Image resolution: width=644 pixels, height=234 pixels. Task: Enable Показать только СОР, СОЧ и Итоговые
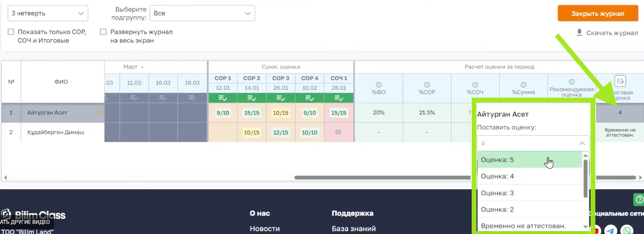(x=11, y=32)
